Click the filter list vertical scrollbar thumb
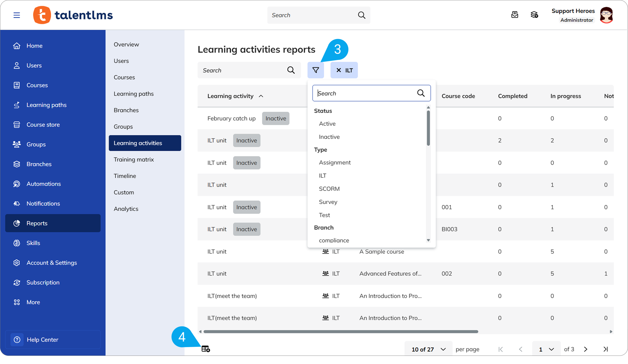 click(x=428, y=128)
